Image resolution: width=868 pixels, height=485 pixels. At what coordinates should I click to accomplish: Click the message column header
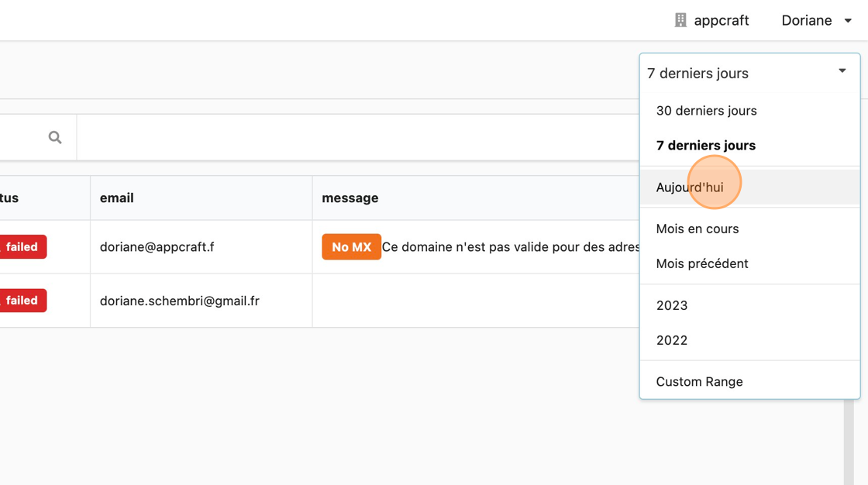(x=350, y=198)
